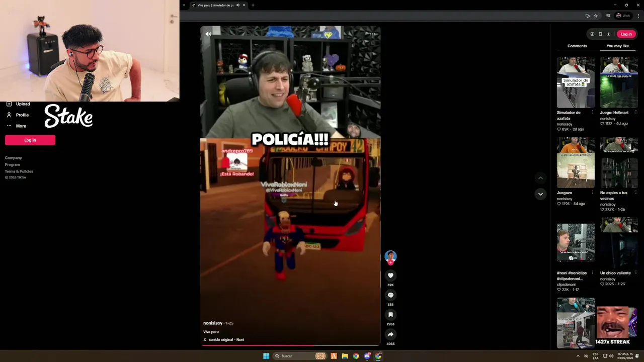Viewport: 644px width, 362px height.
Task: Open the volume icon in system tray
Action: 611,356
